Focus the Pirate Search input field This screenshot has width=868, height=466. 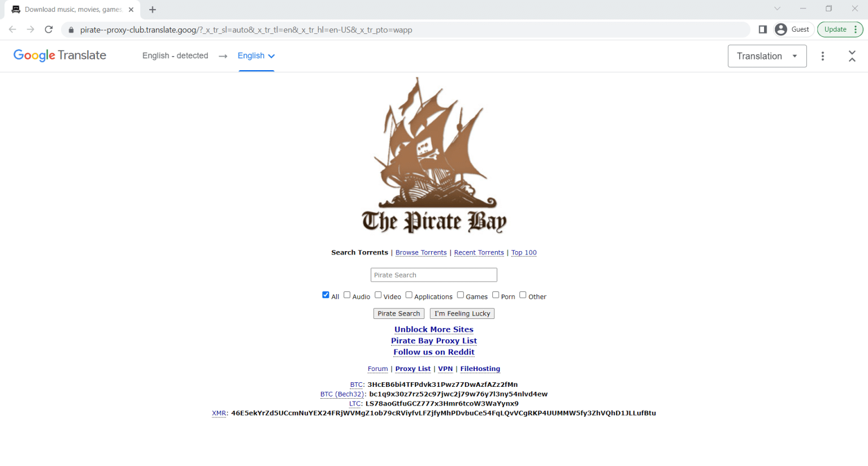pyautogui.click(x=434, y=275)
